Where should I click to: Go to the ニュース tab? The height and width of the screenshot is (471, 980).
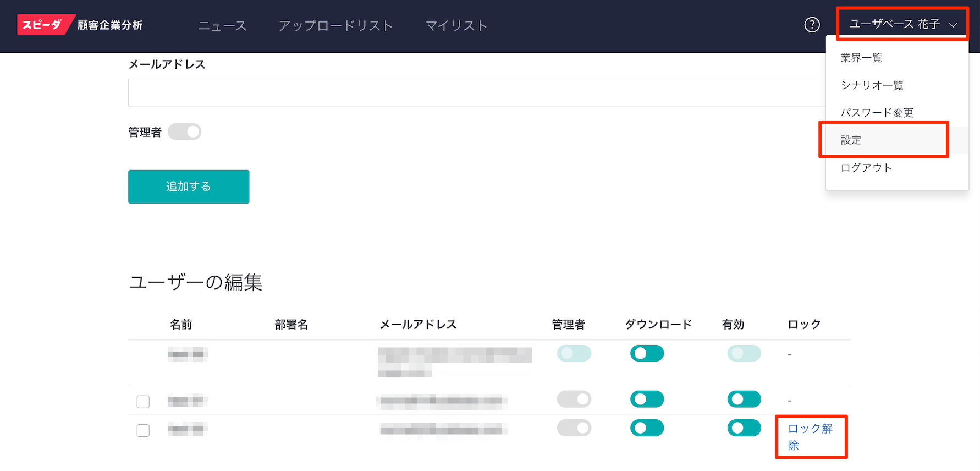(223, 26)
